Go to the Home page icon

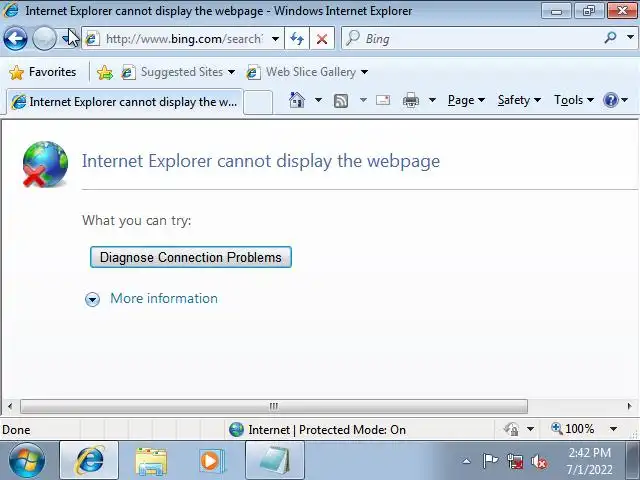click(x=297, y=100)
